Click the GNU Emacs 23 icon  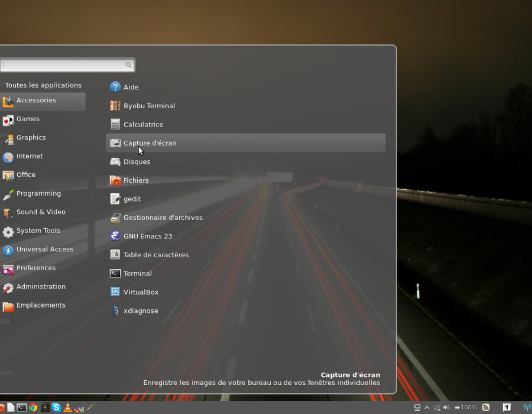click(115, 236)
